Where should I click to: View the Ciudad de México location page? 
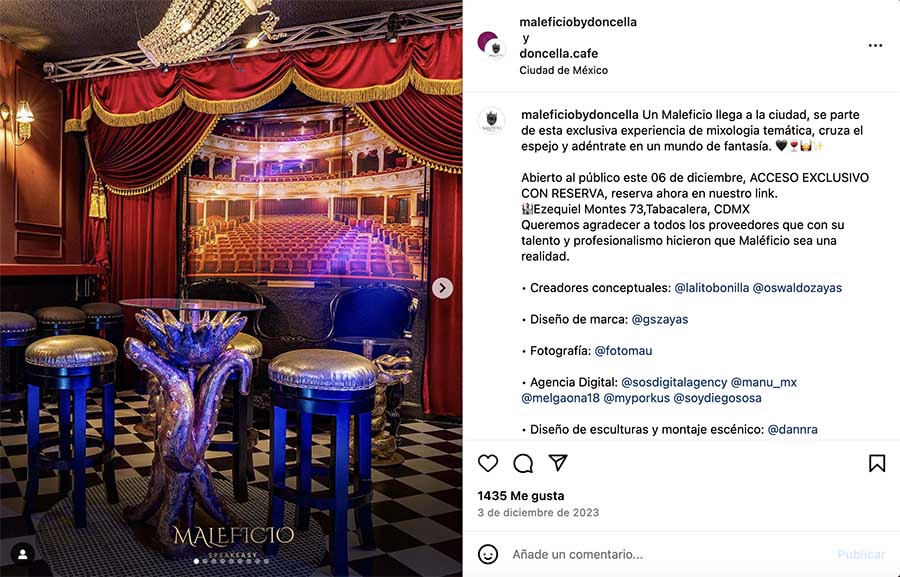point(563,70)
